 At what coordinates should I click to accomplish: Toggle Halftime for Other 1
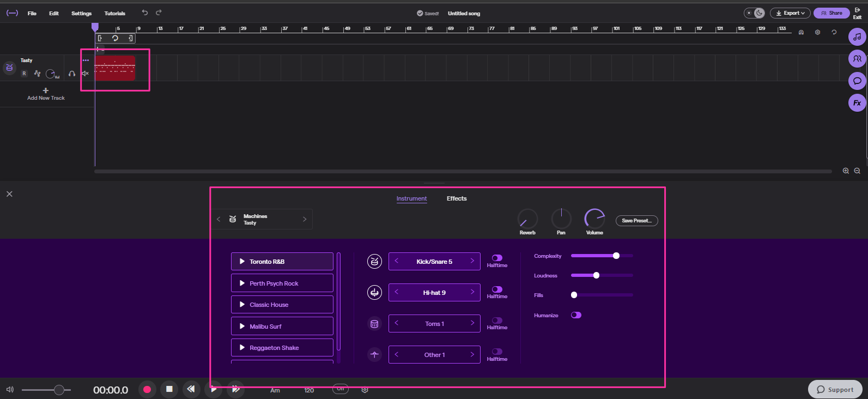tap(497, 352)
